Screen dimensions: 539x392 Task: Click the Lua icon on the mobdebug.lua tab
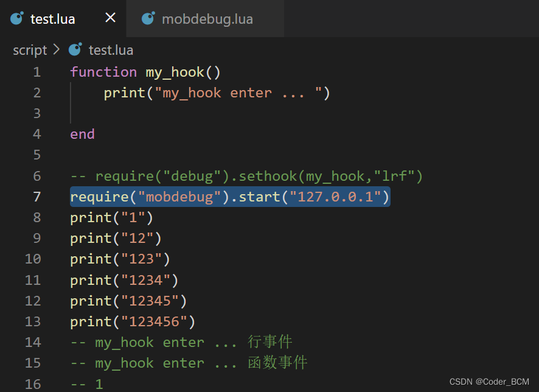pyautogui.click(x=148, y=18)
